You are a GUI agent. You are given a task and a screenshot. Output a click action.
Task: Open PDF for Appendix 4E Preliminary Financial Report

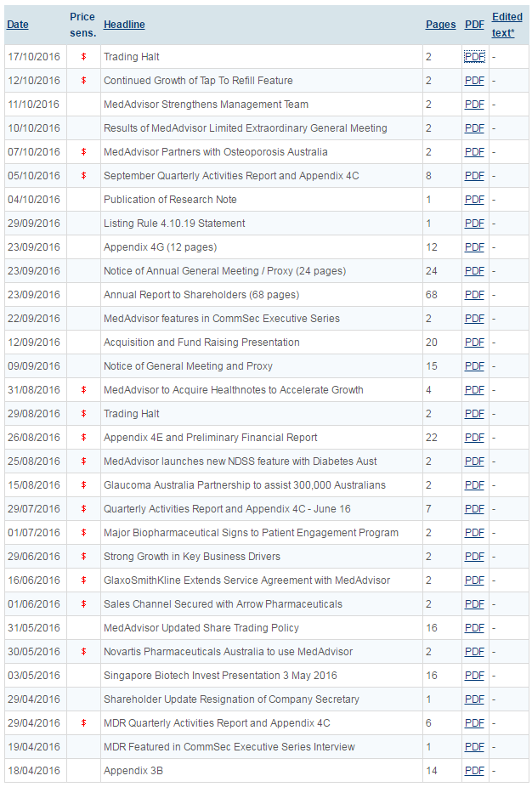(474, 437)
